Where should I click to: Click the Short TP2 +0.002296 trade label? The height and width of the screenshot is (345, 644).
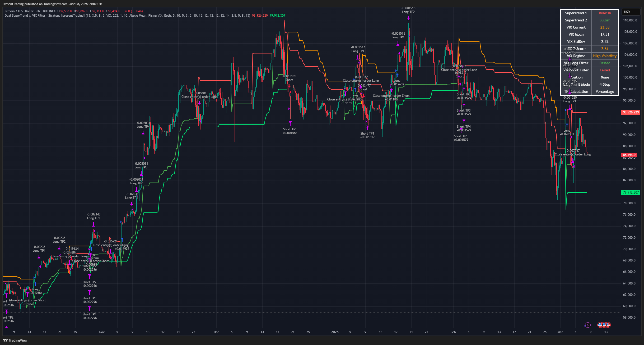click(x=90, y=284)
